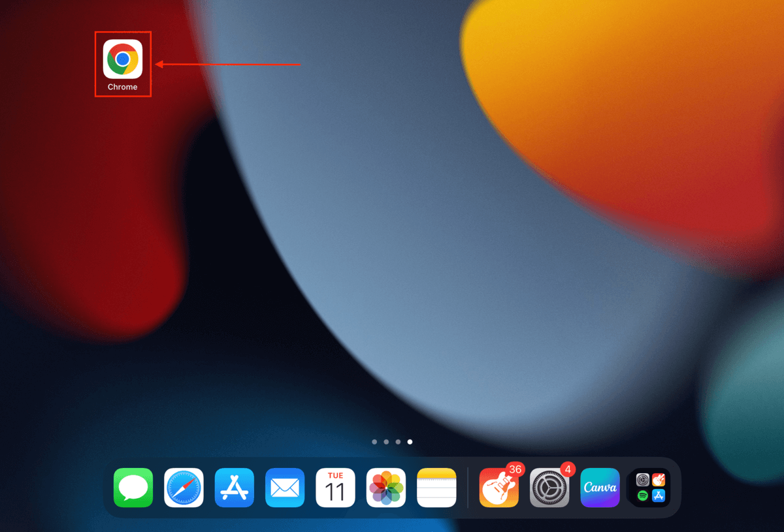Open Calendar showing Tuesday the 11th
This screenshot has width=784, height=532.
[335, 487]
